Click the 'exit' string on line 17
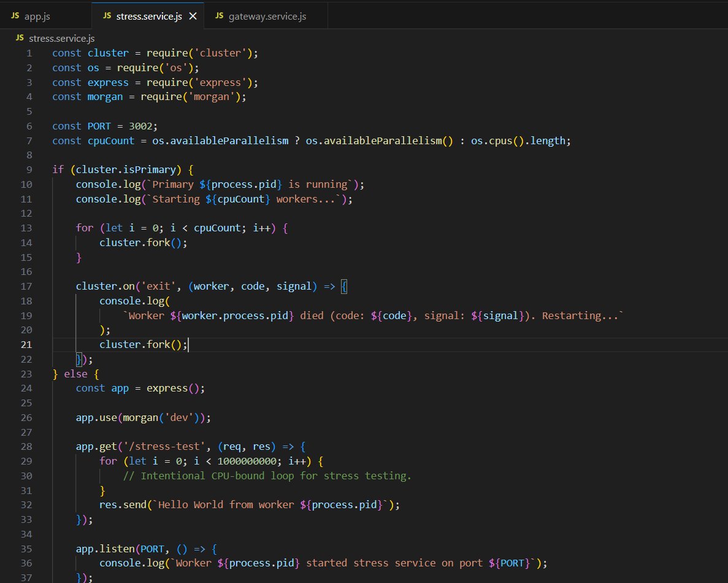This screenshot has height=583, width=728. [x=158, y=287]
